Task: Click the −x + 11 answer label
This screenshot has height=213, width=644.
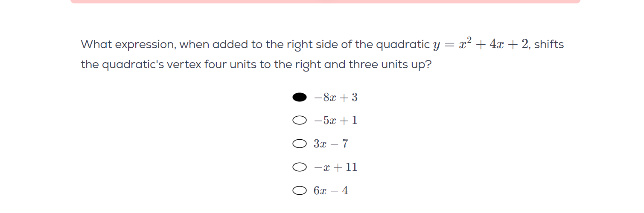Action: [x=336, y=167]
